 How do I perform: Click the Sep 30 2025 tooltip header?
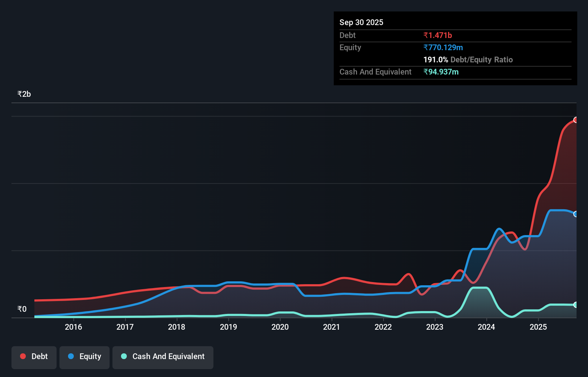point(361,22)
